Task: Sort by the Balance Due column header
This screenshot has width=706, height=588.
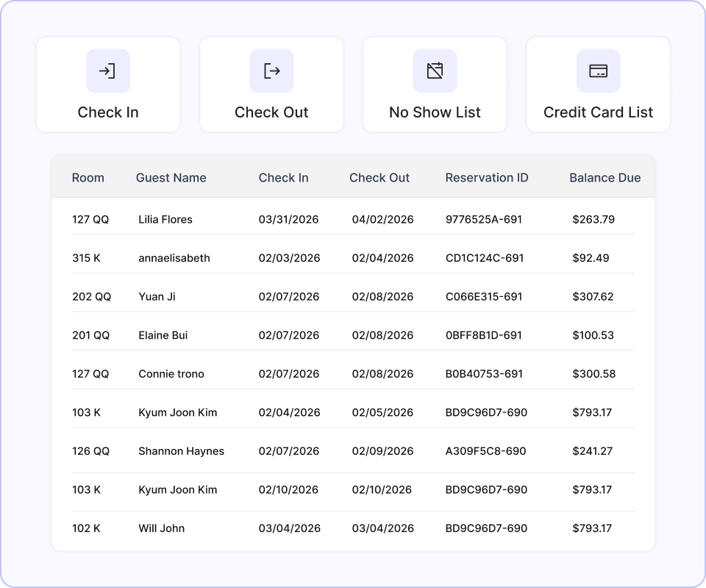Action: tap(605, 178)
